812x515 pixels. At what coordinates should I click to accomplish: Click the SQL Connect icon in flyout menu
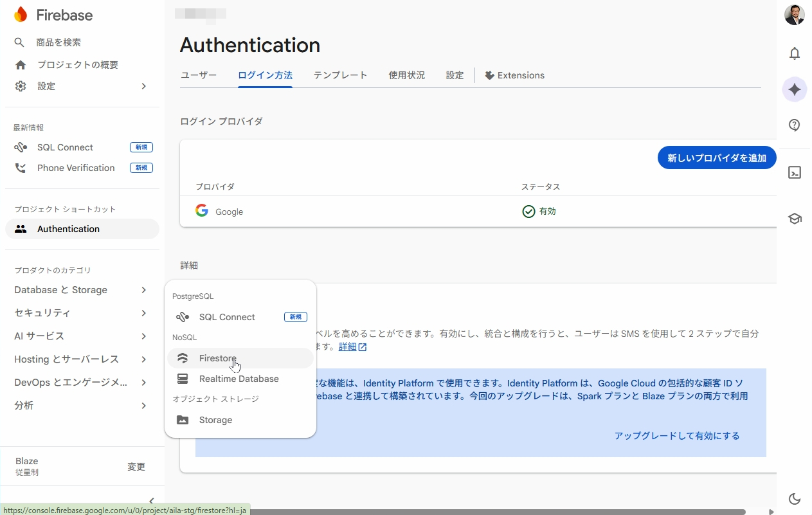(x=183, y=317)
